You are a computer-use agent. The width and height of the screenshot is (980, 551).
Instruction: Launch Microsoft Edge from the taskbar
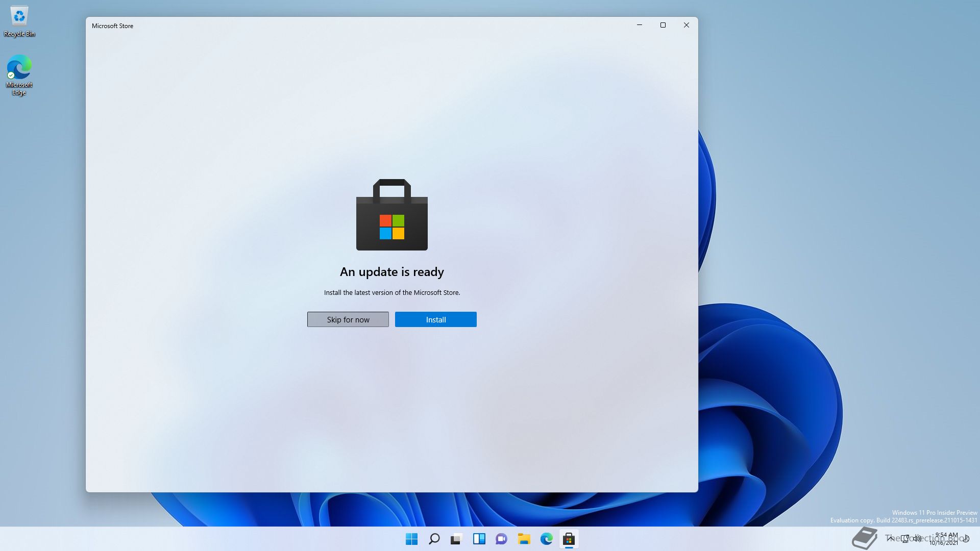[546, 539]
